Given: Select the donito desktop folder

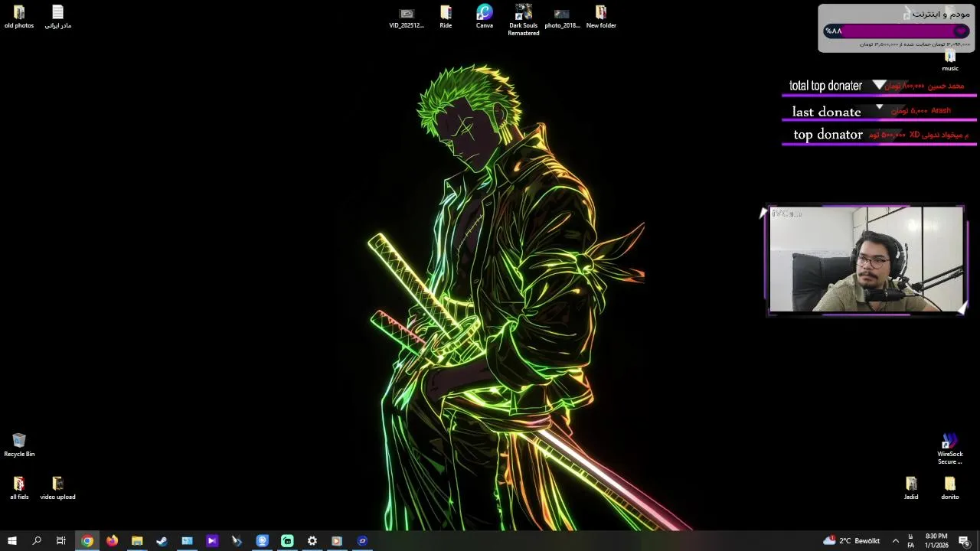Looking at the screenshot, I should point(950,488).
